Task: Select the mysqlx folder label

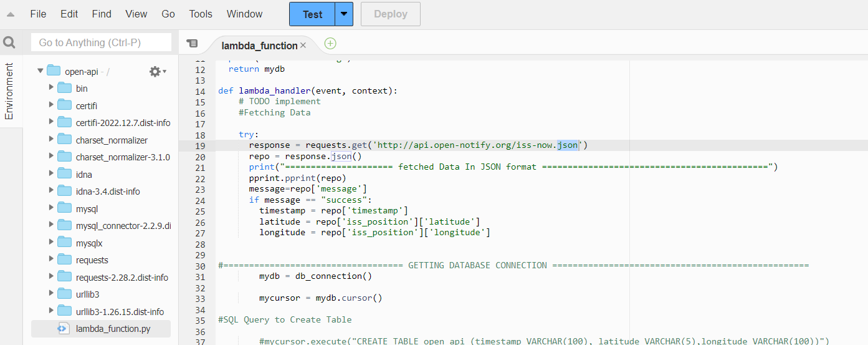Action: tap(89, 243)
